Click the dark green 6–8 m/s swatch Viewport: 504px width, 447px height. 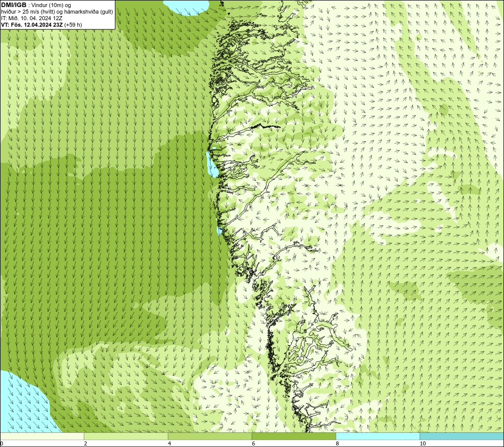pos(294,436)
